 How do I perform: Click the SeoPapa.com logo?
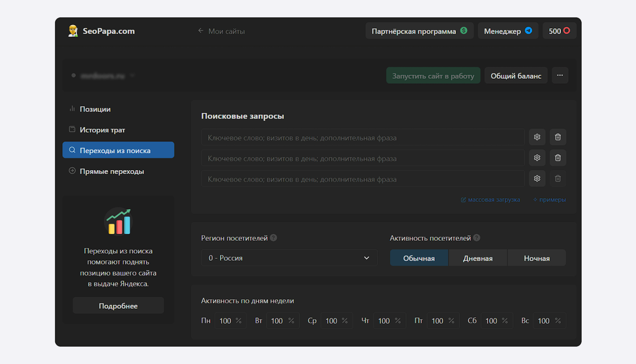[x=101, y=31]
